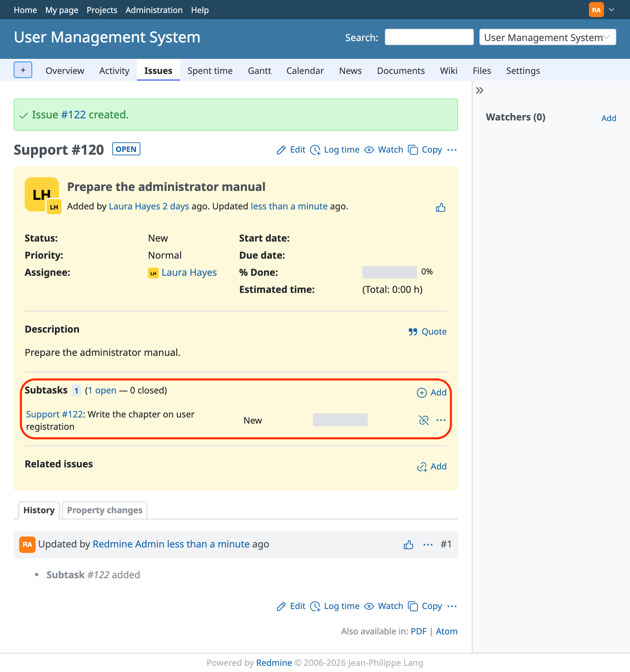
Task: Click top Log time clock link
Action: pos(335,150)
